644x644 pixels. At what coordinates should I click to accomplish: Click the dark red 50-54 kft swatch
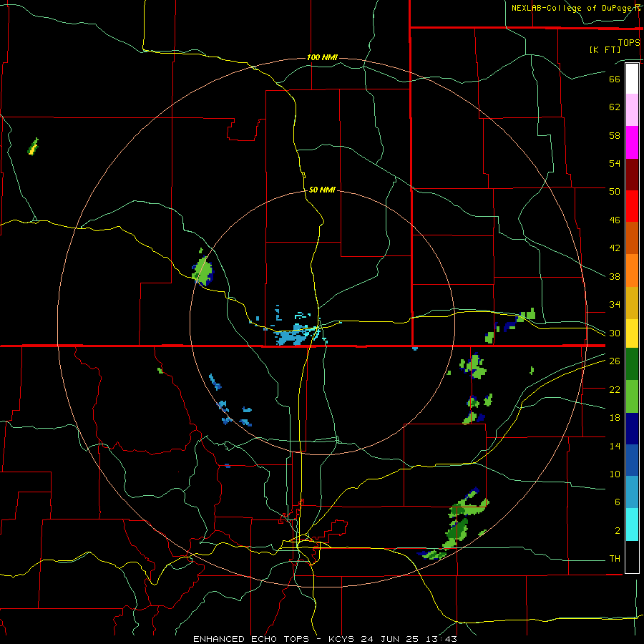point(632,175)
